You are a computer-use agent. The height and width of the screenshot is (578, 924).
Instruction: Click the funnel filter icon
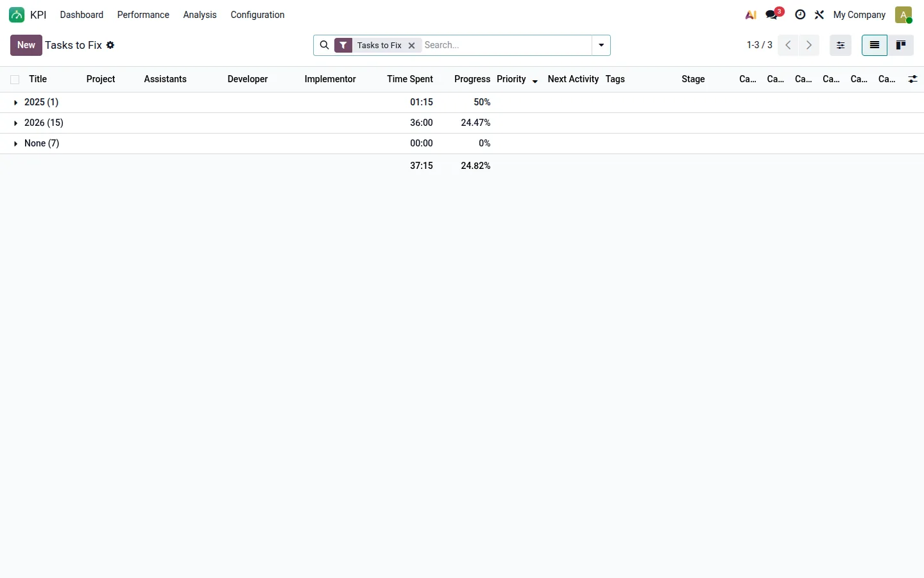(343, 45)
